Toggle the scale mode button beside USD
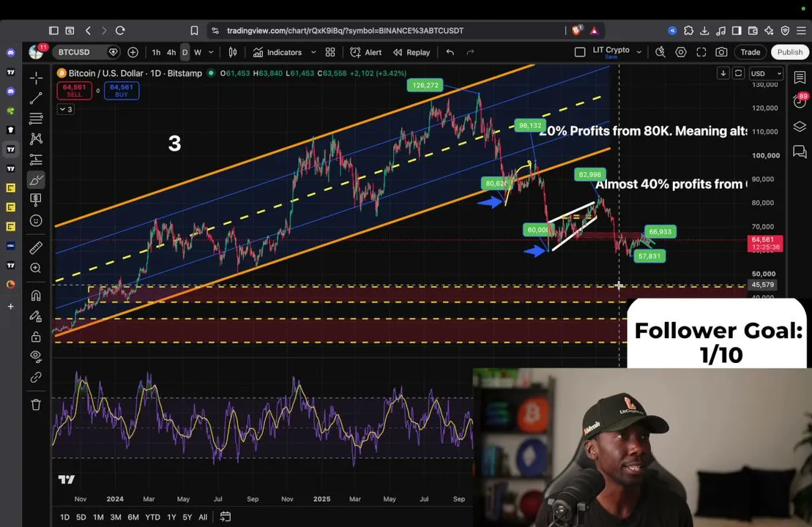812x527 pixels. 739,73
